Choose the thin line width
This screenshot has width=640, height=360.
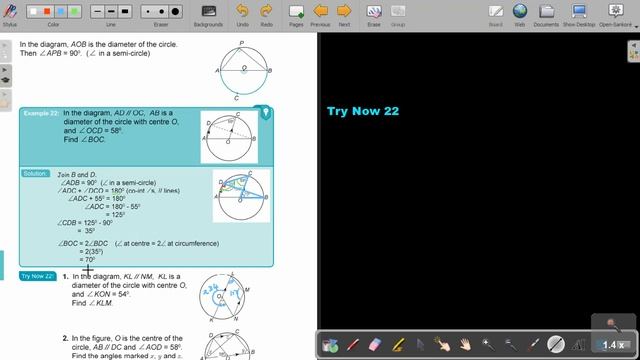coord(97,11)
